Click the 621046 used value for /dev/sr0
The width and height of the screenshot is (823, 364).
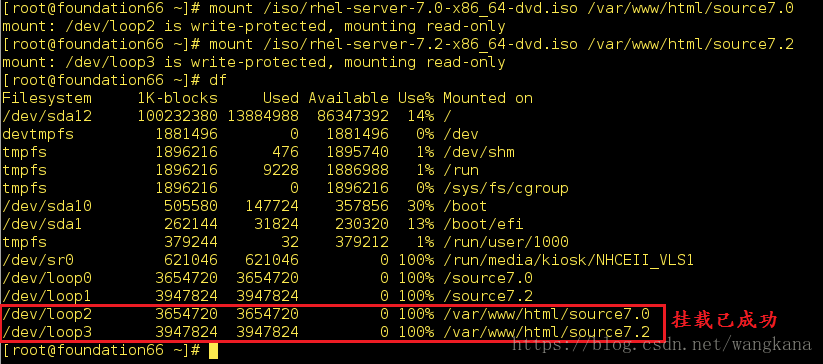click(272, 260)
